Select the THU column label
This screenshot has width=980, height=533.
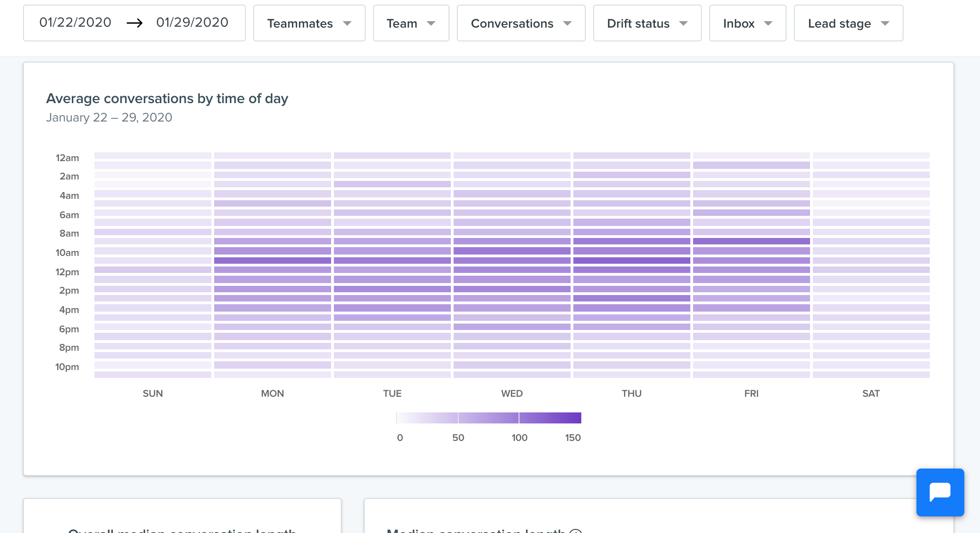coord(631,394)
